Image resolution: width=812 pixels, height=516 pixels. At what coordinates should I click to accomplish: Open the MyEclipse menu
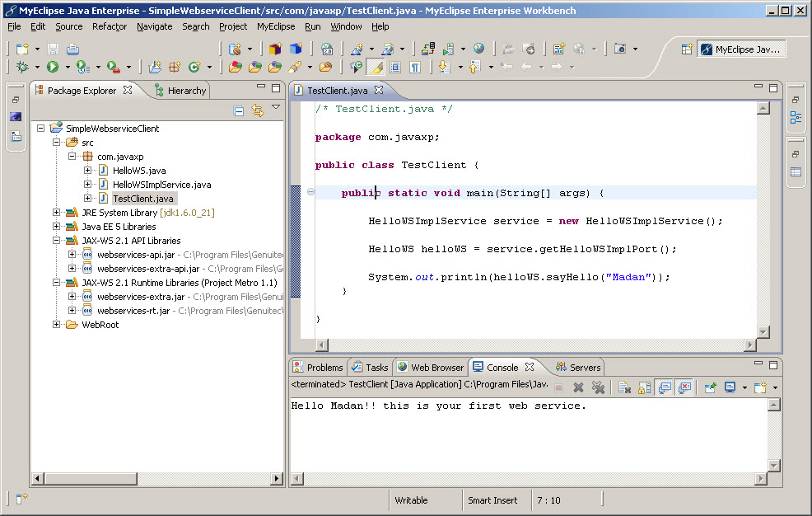275,26
